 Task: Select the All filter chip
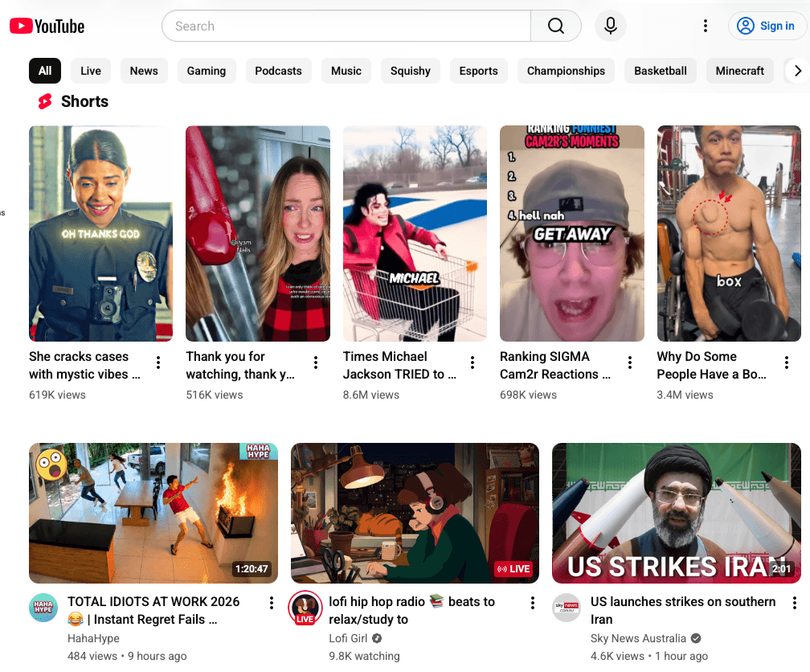tap(45, 71)
